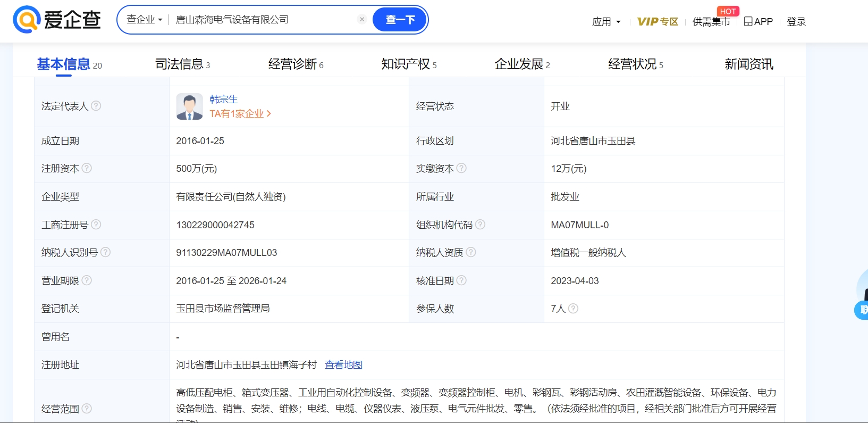This screenshot has width=868, height=423.
Task: Click the HOT badge above 供需集市
Action: click(x=728, y=11)
